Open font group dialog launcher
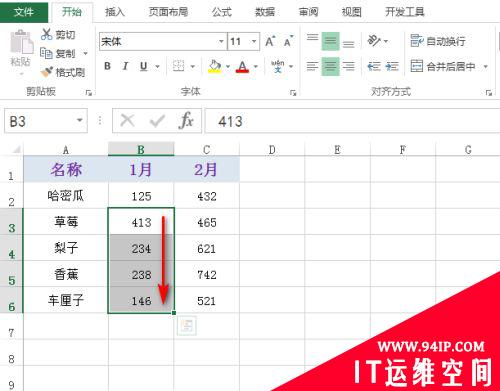Image resolution: width=500 pixels, height=391 pixels. pos(293,93)
